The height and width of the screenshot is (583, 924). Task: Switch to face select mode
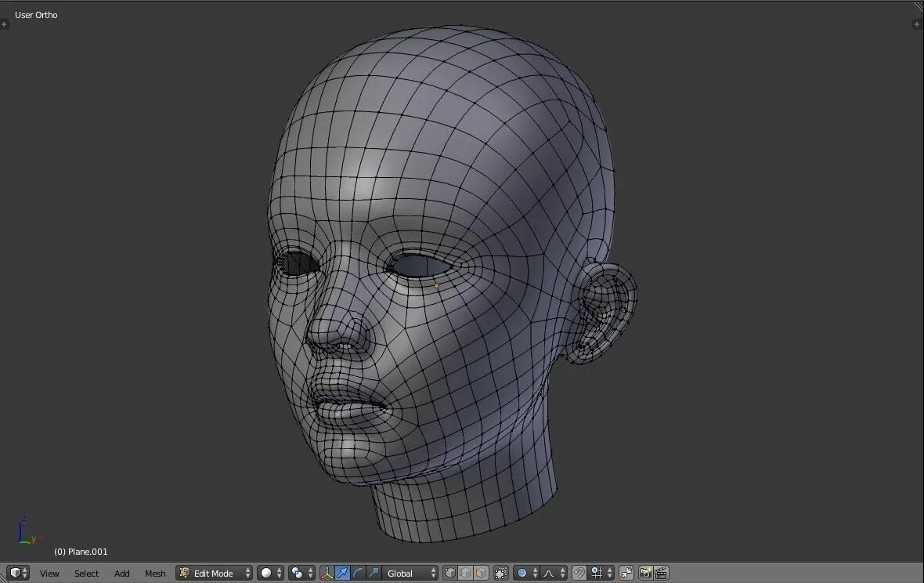click(480, 573)
